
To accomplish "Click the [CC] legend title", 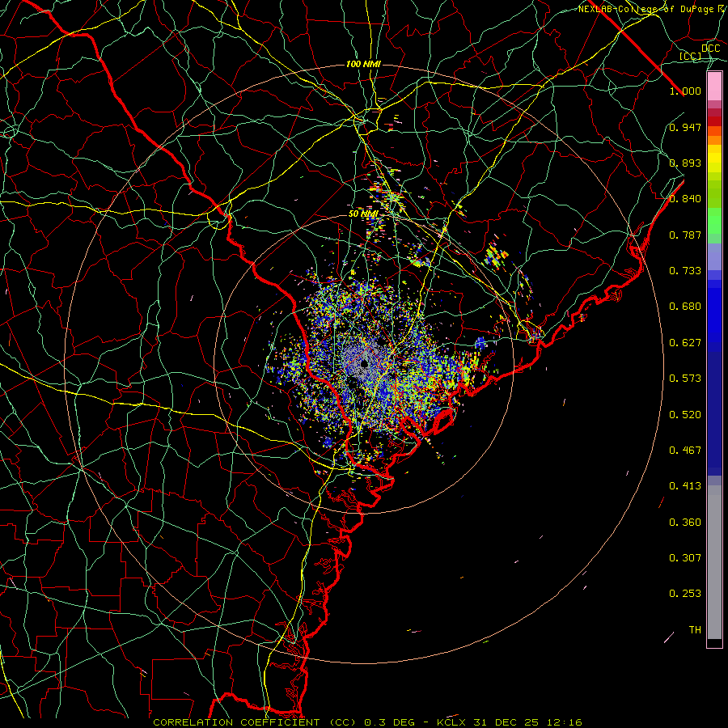I will [691, 56].
